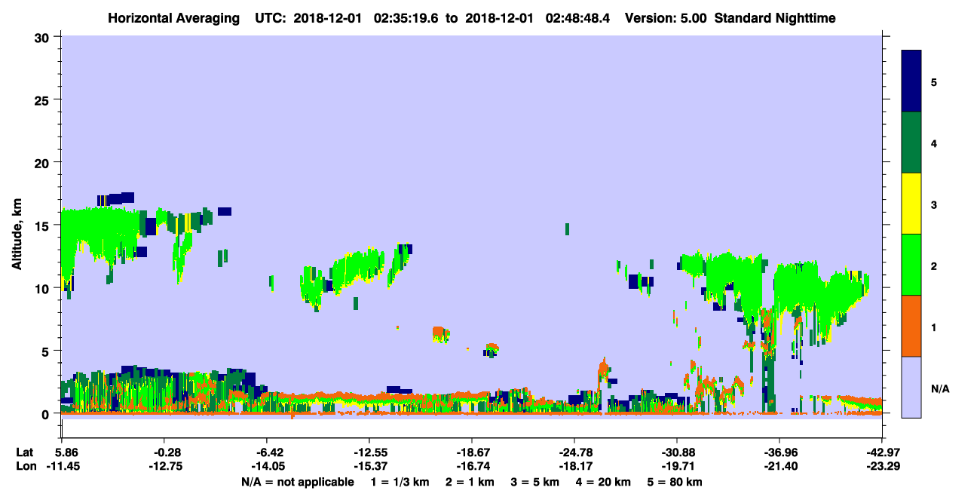Viewport: 980px width, 503px height.
Task: Click the 'Lat' row label
Action: [x=25, y=452]
